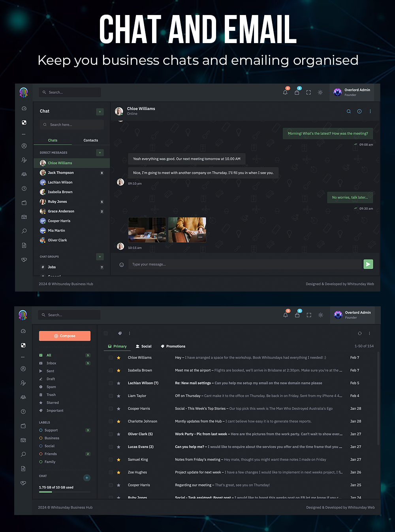Open the Sent mail folder
This screenshot has width=395, height=532.
tap(50, 371)
